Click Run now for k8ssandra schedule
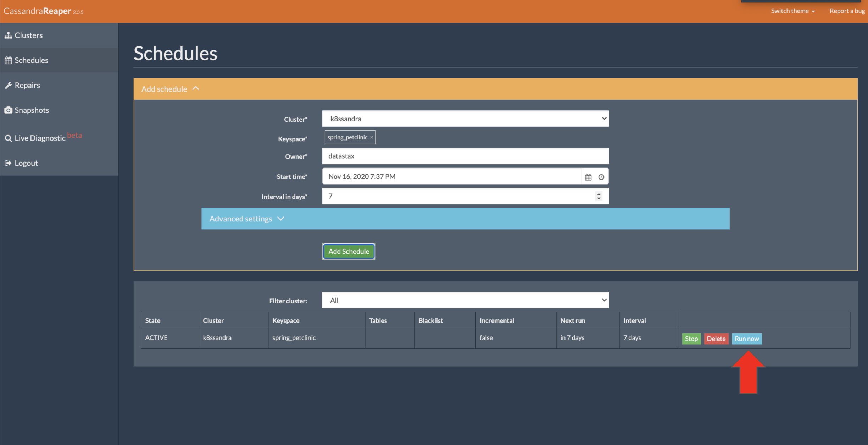 pyautogui.click(x=747, y=339)
